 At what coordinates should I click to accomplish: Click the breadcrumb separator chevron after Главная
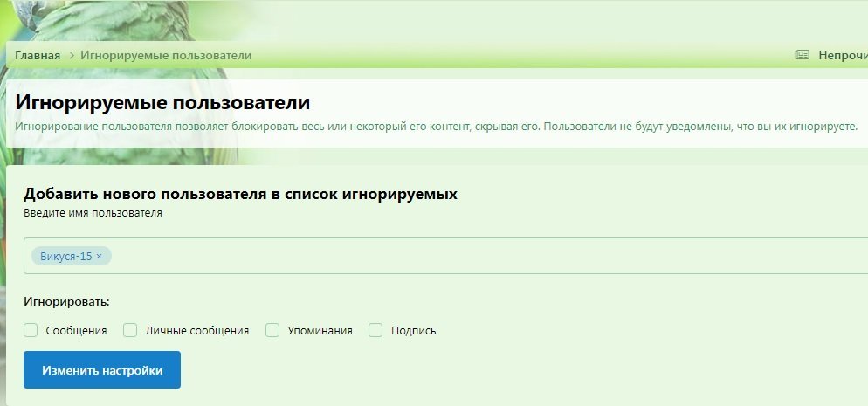(72, 55)
